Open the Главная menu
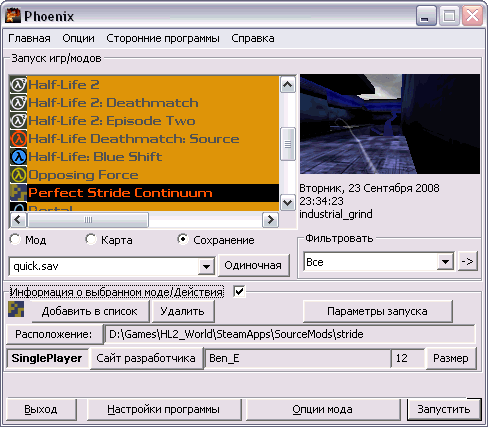This screenshot has width=488, height=427. [29, 38]
